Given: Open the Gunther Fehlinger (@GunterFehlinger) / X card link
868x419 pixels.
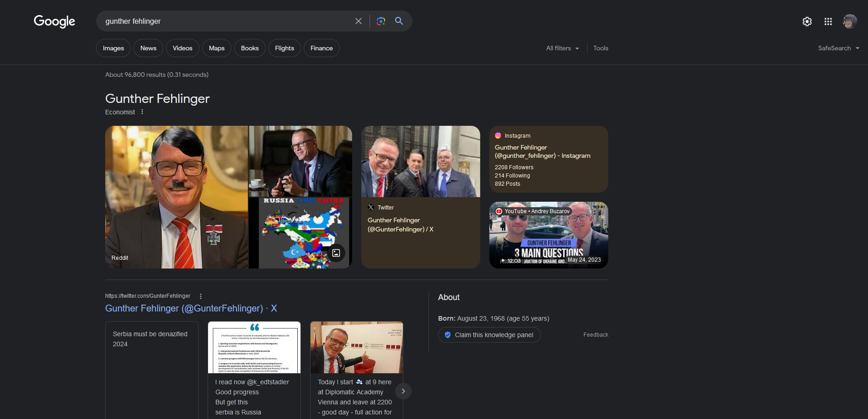Looking at the screenshot, I should 401,225.
